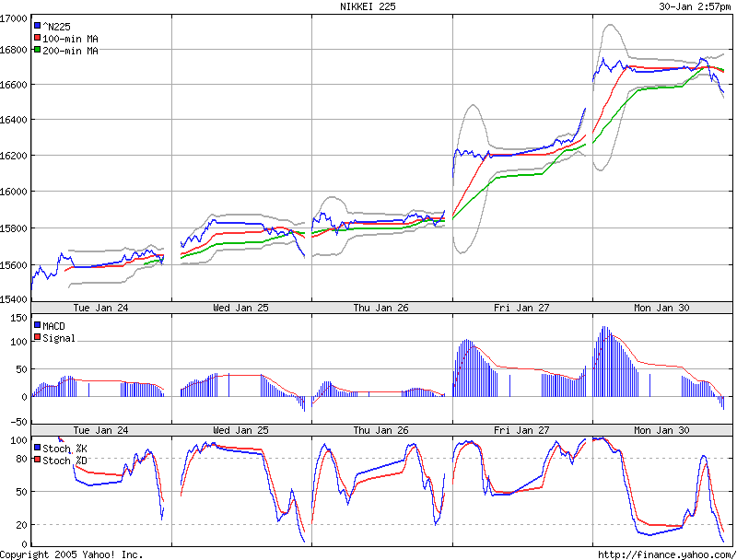Click the 15600 price axis label
Image resolution: width=737 pixels, height=560 pixels.
pos(14,265)
